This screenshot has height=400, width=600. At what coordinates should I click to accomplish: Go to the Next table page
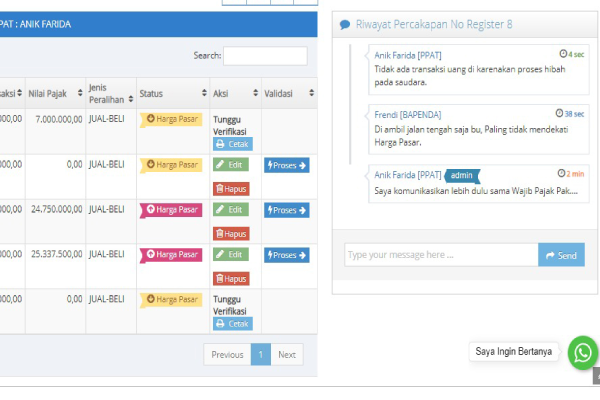(x=287, y=354)
